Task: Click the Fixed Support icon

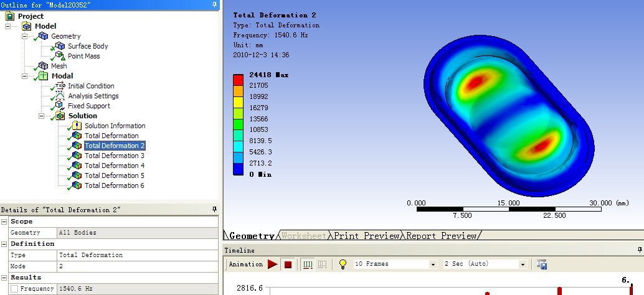Action: point(60,105)
